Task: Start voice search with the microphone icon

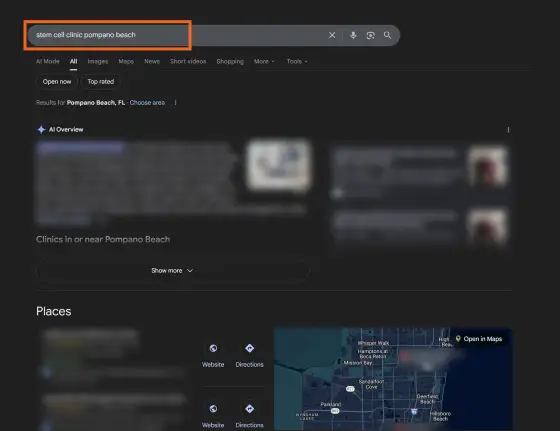Action: click(353, 35)
